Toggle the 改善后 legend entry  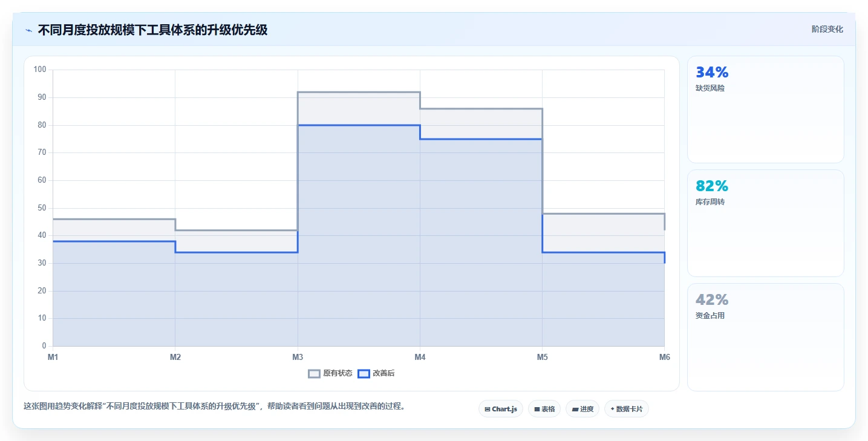point(376,373)
